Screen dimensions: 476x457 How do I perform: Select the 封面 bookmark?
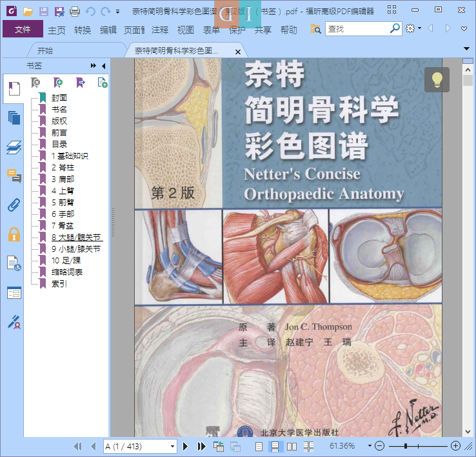[x=59, y=98]
